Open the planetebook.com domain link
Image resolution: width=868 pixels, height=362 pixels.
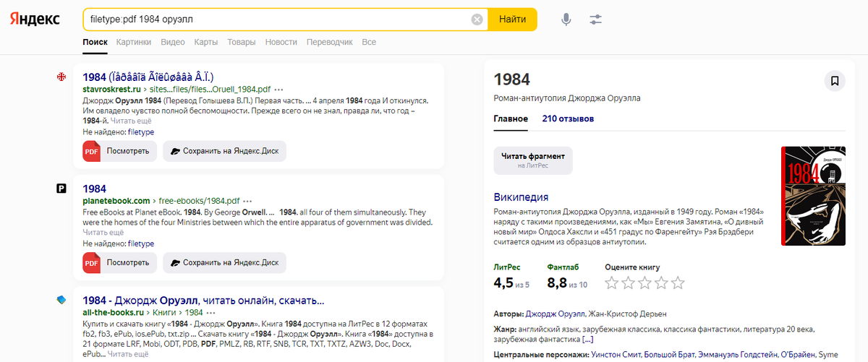point(116,200)
